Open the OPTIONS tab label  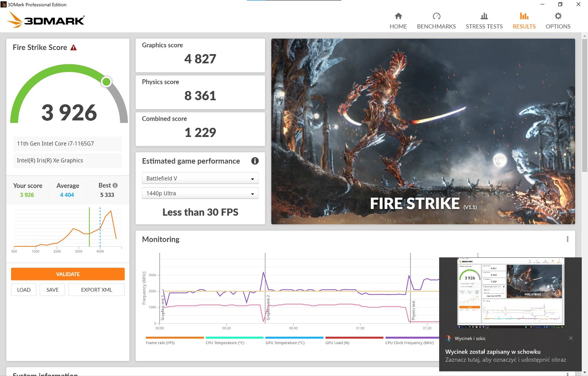[x=558, y=26]
